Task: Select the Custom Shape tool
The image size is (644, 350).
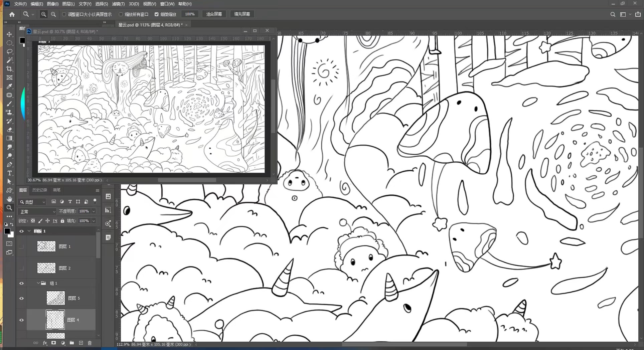Action: [x=9, y=190]
